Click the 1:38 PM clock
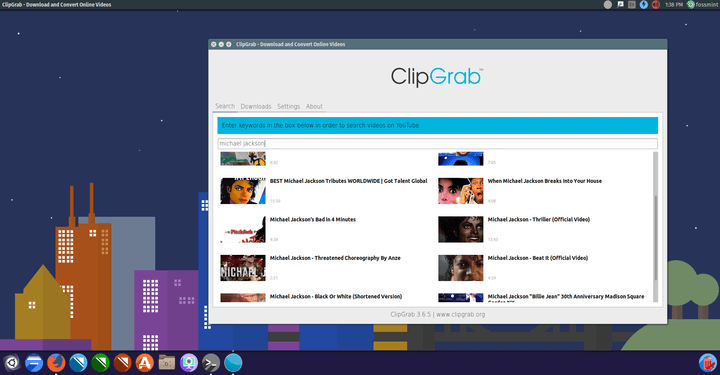 click(674, 5)
